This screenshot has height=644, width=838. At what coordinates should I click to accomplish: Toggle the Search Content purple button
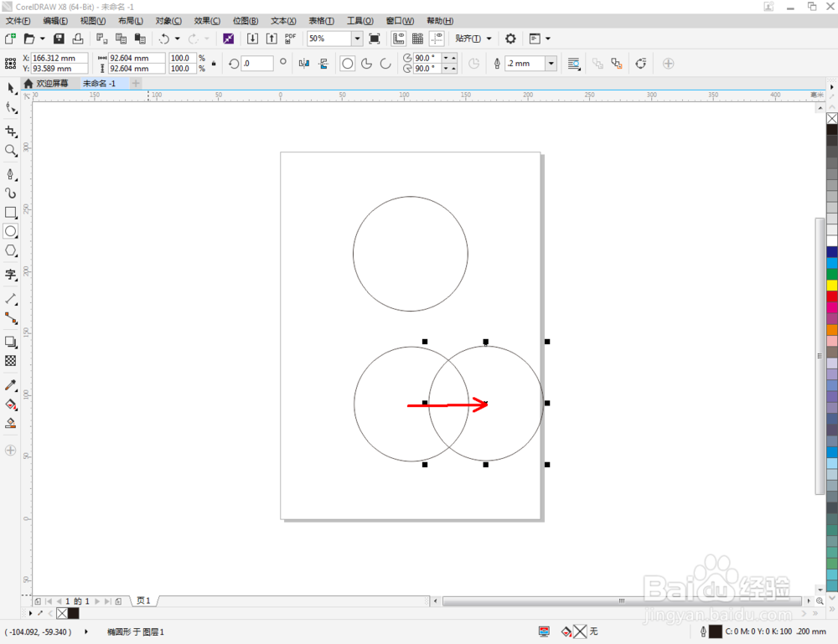point(228,39)
